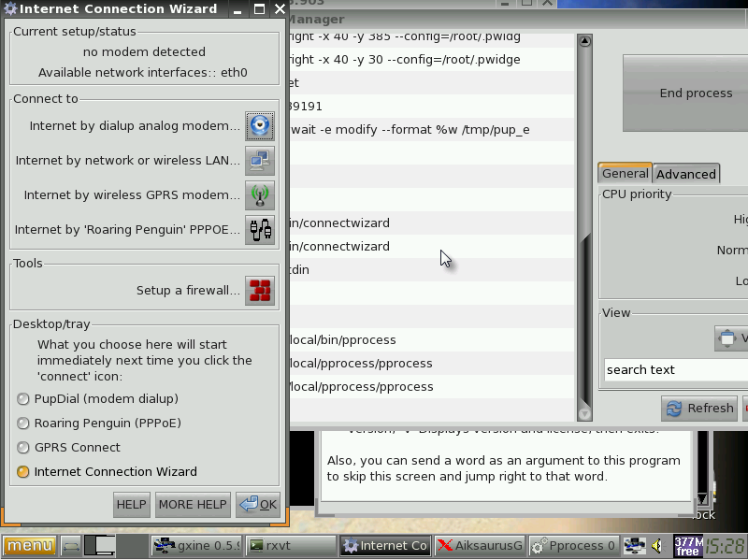Select the 'wait -e modify --format' row
The image size is (748, 560).
[x=432, y=130]
